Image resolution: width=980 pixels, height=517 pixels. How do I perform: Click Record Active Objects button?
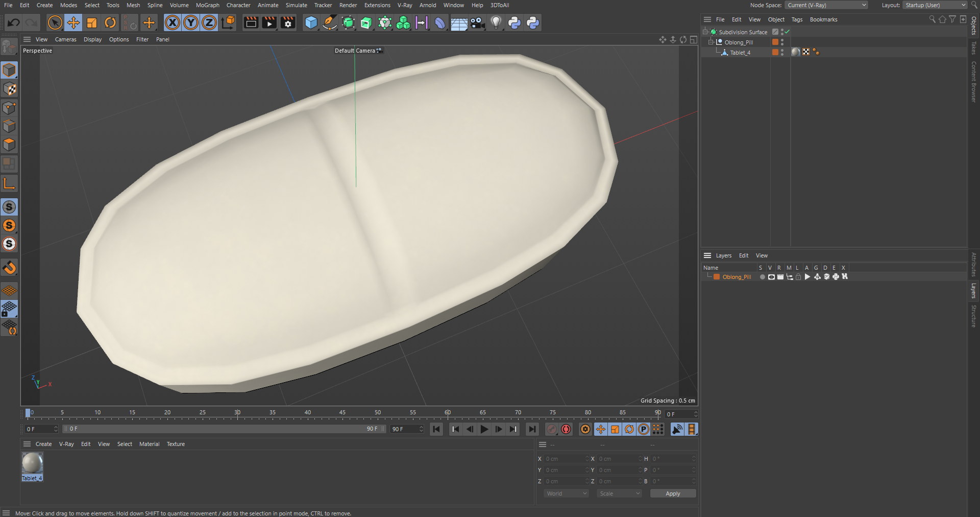552,429
